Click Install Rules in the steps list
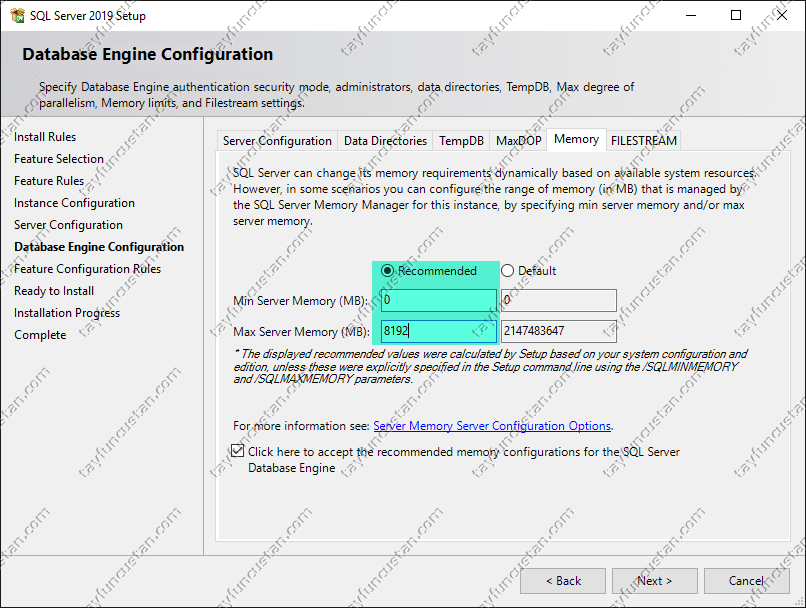The height and width of the screenshot is (608, 806). pos(45,137)
